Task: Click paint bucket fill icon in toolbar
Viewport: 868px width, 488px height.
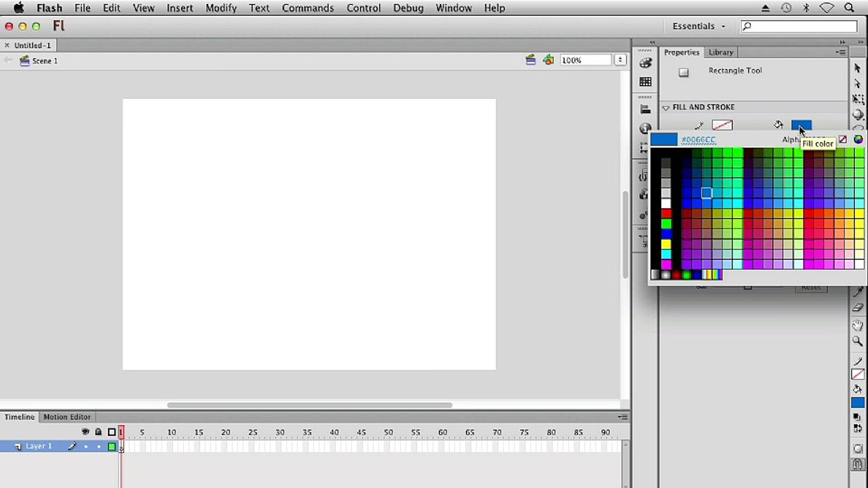Action: 857,388
